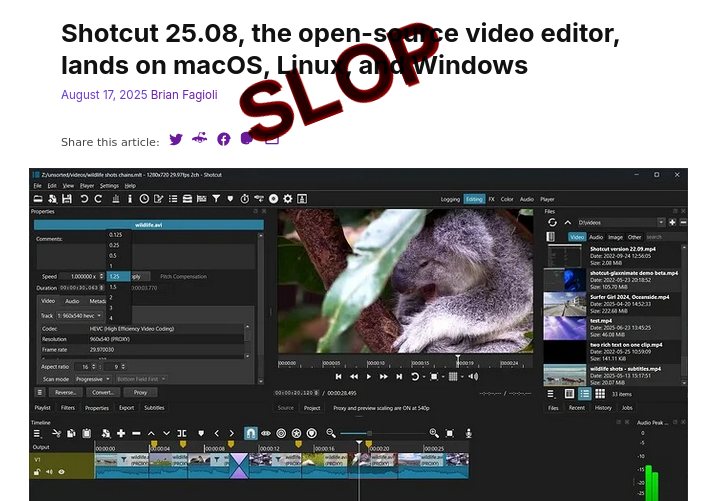Open the player grid options dropdown arrow
The image size is (707, 501).
[x=462, y=377]
